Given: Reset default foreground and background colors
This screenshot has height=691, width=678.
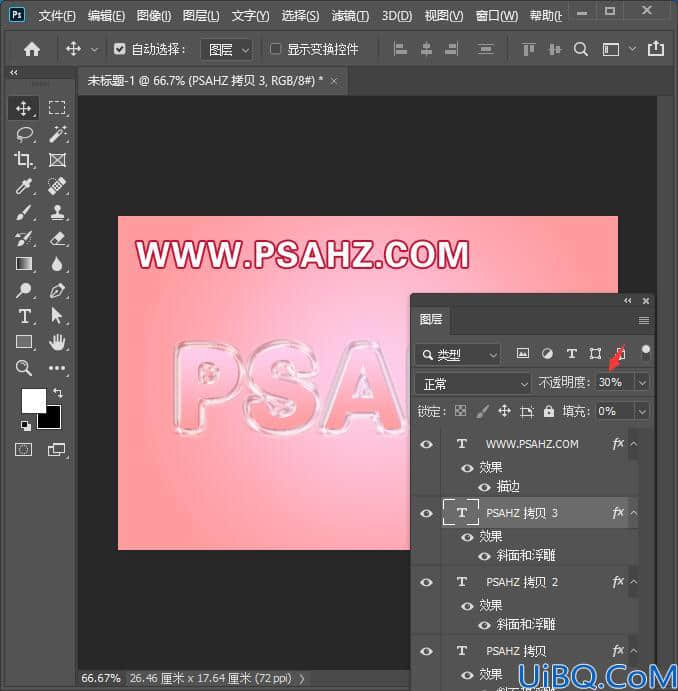Looking at the screenshot, I should (x=26, y=425).
